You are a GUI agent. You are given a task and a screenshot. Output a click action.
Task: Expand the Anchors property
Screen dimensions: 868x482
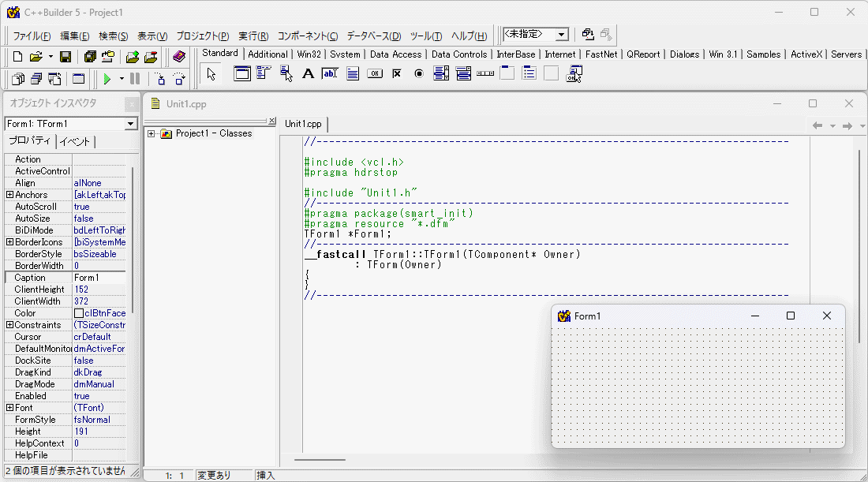tap(9, 195)
